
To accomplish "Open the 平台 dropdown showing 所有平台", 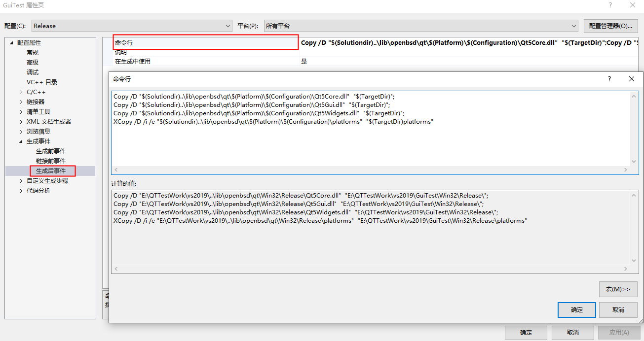I will click(421, 26).
